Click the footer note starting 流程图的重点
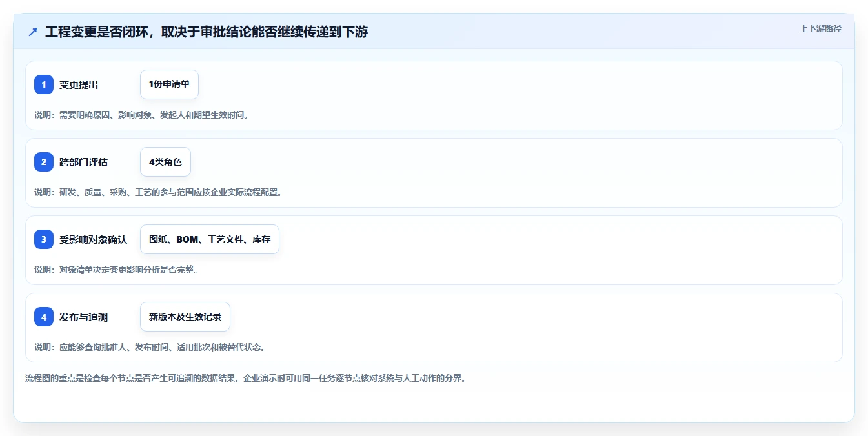 pyautogui.click(x=245, y=378)
